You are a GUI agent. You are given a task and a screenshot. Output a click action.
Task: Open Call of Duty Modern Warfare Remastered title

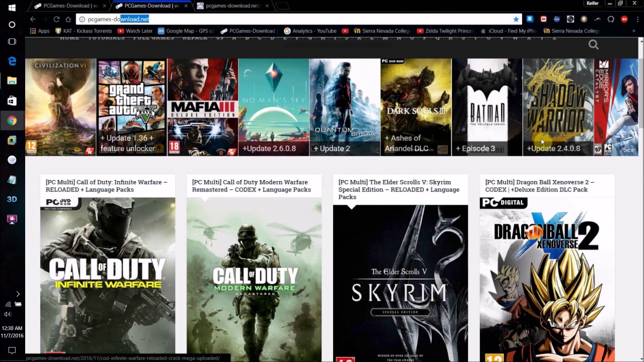[x=252, y=186]
